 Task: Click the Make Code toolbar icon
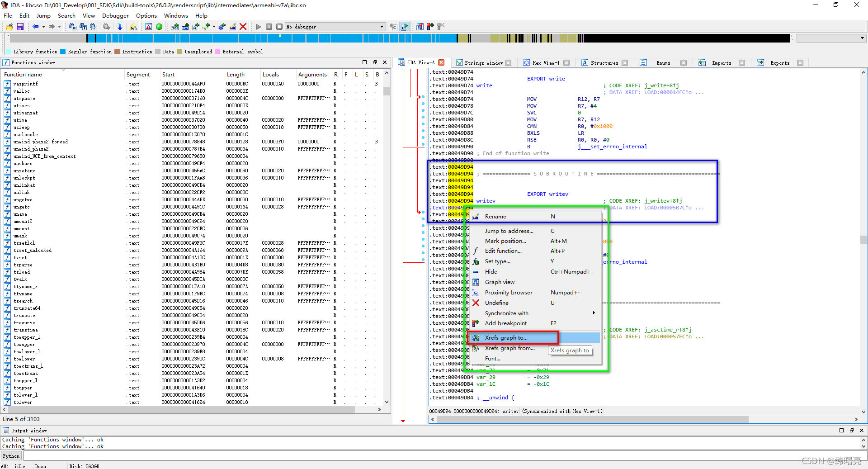(175, 27)
